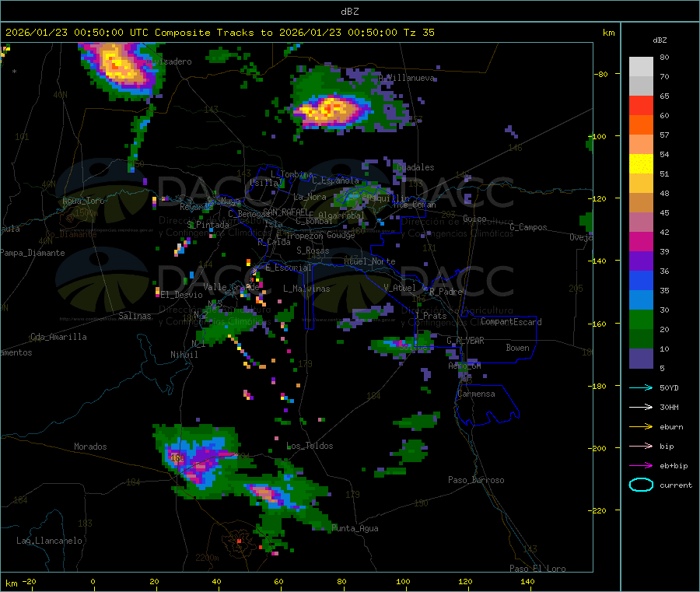The width and height of the screenshot is (700, 592).
Task: Click the 'km' label at top right
Action: [x=608, y=33]
